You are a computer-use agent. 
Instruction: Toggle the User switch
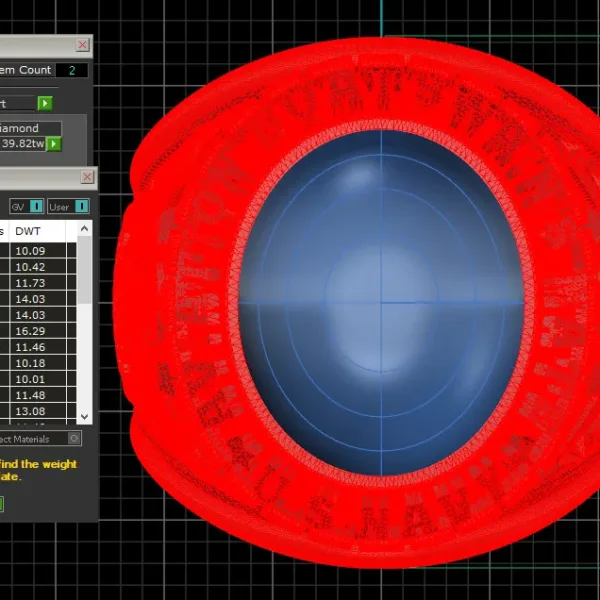pyautogui.click(x=82, y=207)
